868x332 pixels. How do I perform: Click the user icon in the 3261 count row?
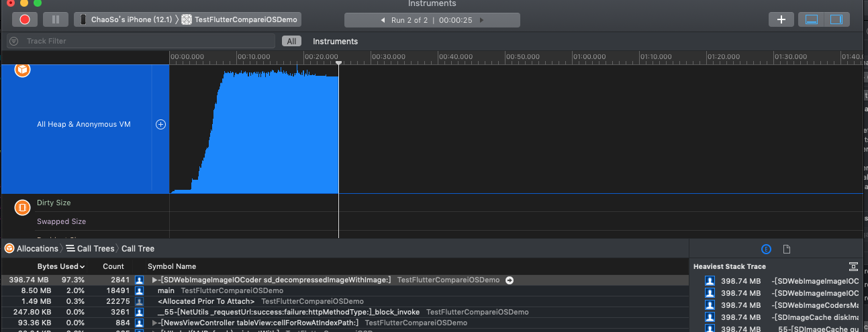(x=139, y=312)
